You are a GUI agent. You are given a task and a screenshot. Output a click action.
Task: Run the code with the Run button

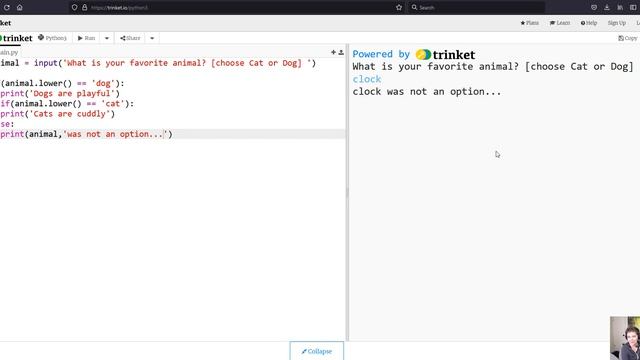(87, 38)
